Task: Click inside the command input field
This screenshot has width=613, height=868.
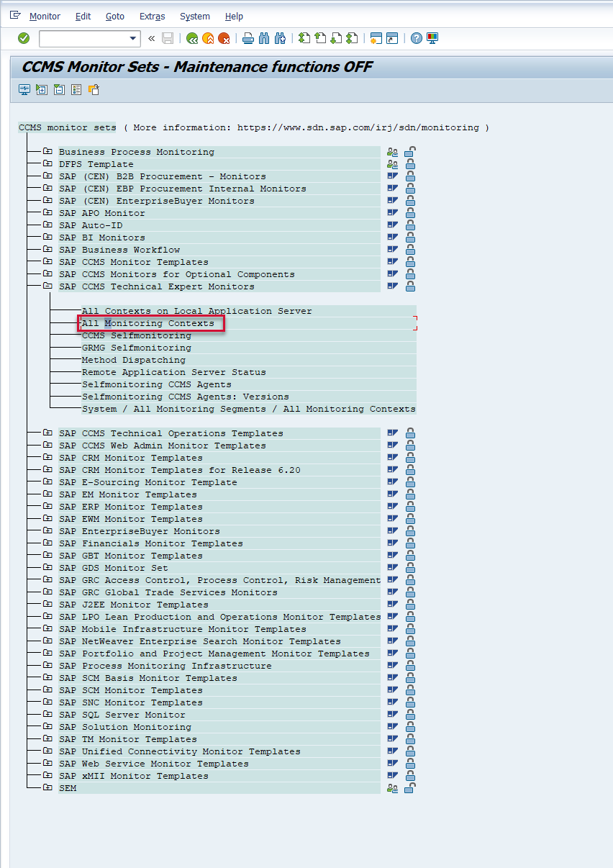Action: coord(83,38)
